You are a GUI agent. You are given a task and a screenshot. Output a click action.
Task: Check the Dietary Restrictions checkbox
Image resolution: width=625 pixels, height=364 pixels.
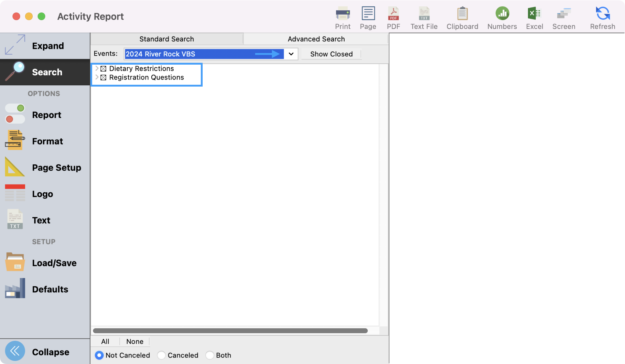click(x=103, y=69)
